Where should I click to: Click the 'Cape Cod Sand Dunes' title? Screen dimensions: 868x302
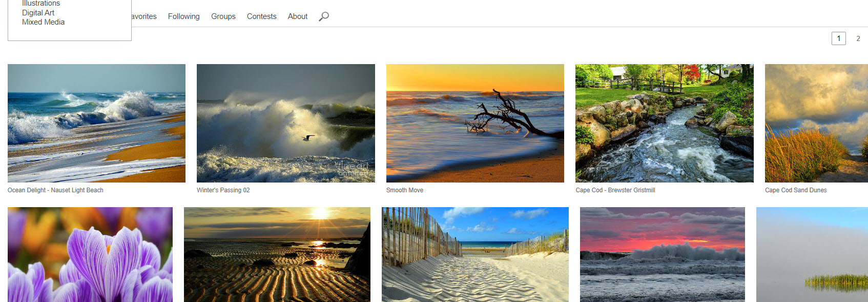tap(796, 190)
